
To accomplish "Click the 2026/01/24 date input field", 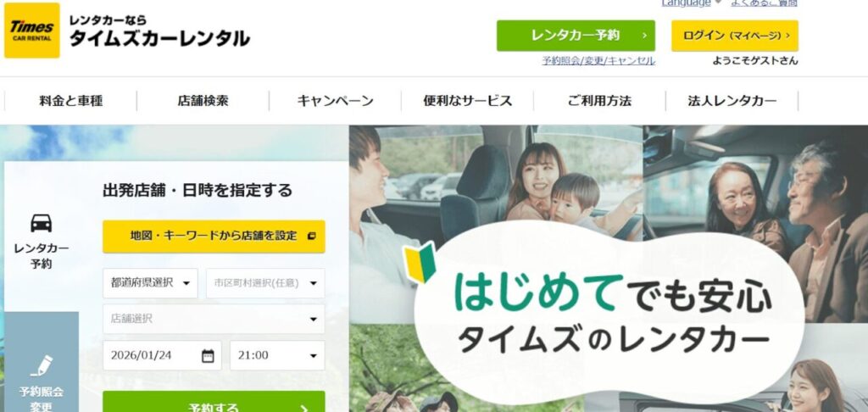I will 162,355.
